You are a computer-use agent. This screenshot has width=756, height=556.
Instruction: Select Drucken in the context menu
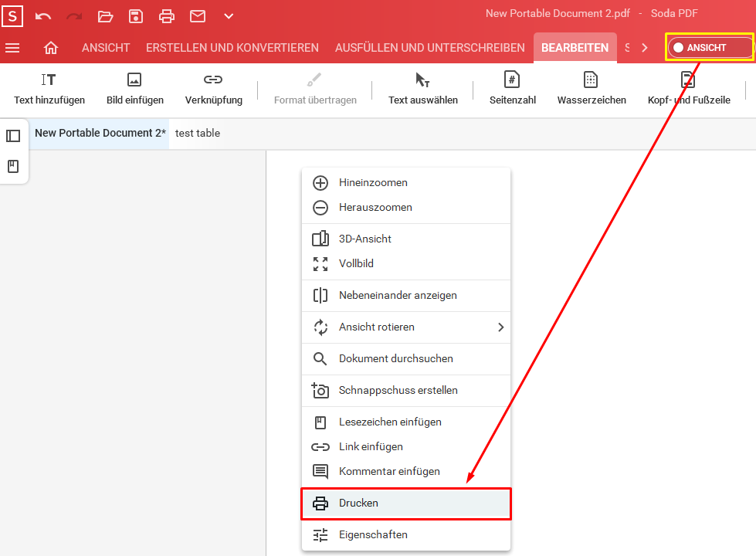click(406, 503)
